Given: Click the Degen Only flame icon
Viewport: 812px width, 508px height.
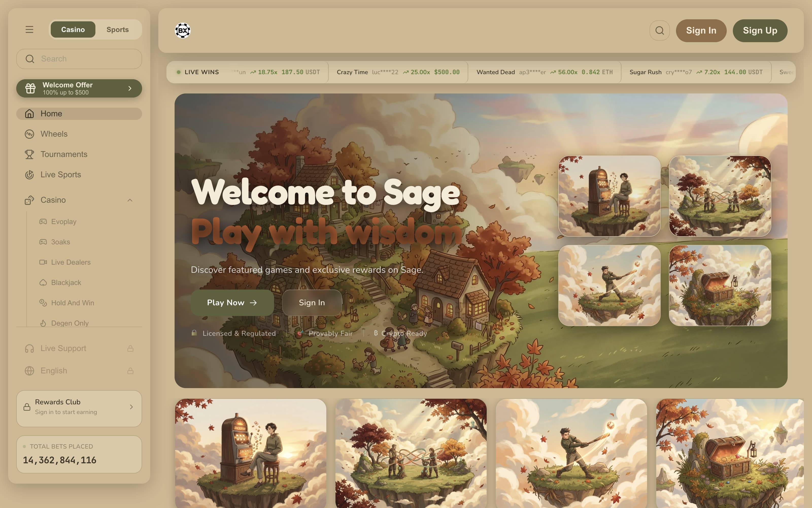Looking at the screenshot, I should point(43,323).
